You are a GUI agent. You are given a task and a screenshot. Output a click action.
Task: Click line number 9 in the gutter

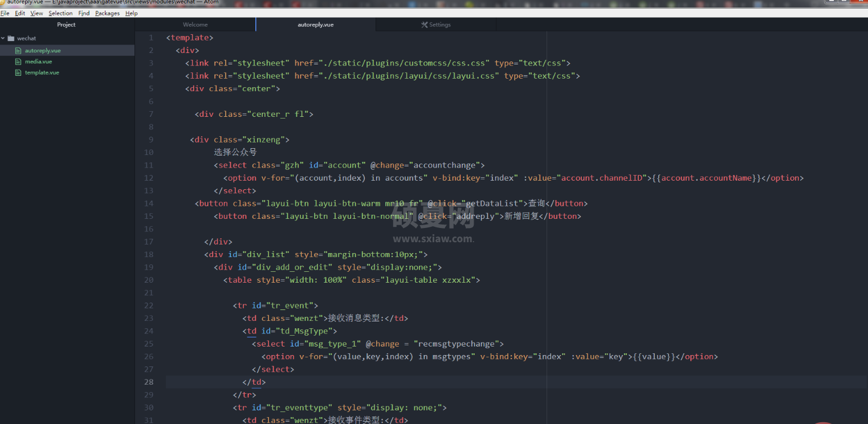150,140
